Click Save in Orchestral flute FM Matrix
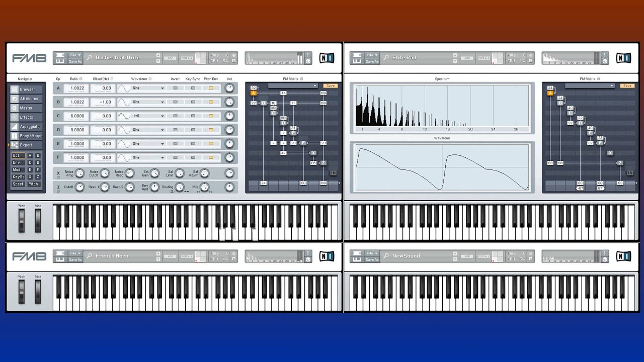This screenshot has width=644, height=362. pos(331,86)
